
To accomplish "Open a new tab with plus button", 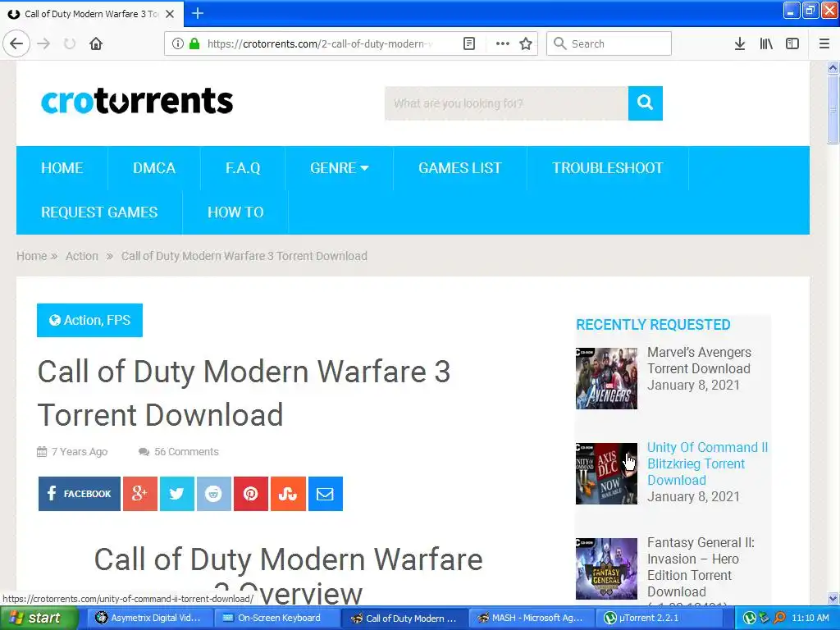I will pyautogui.click(x=198, y=13).
